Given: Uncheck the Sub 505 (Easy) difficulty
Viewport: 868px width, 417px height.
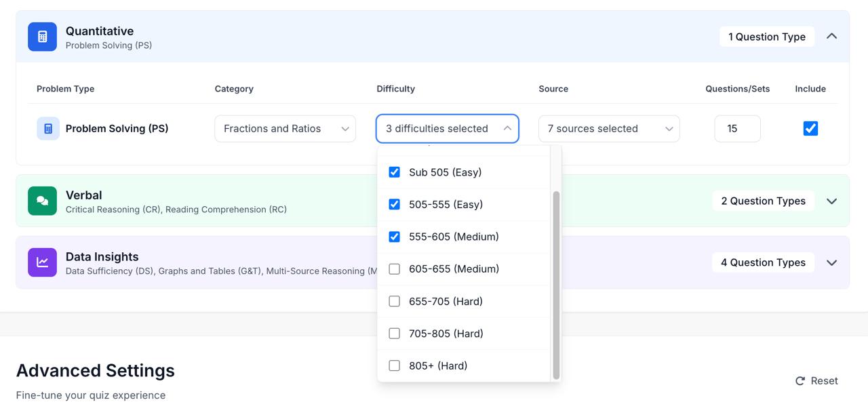Looking at the screenshot, I should (x=394, y=172).
